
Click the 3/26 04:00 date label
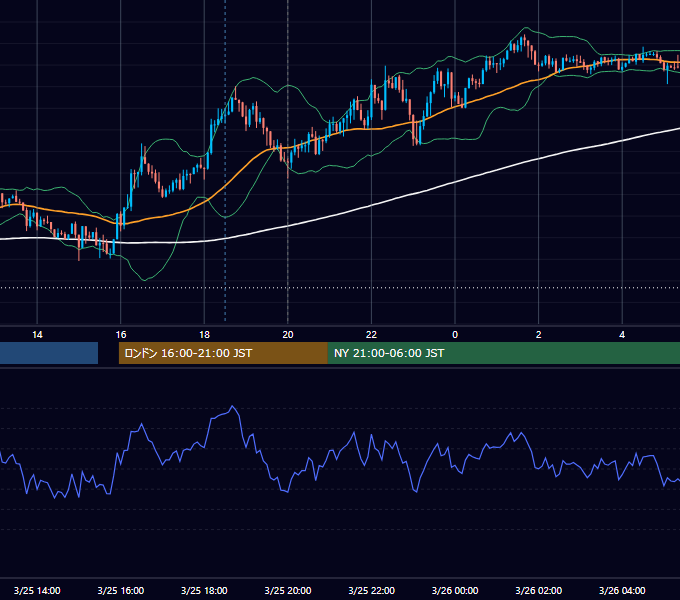tap(622, 590)
